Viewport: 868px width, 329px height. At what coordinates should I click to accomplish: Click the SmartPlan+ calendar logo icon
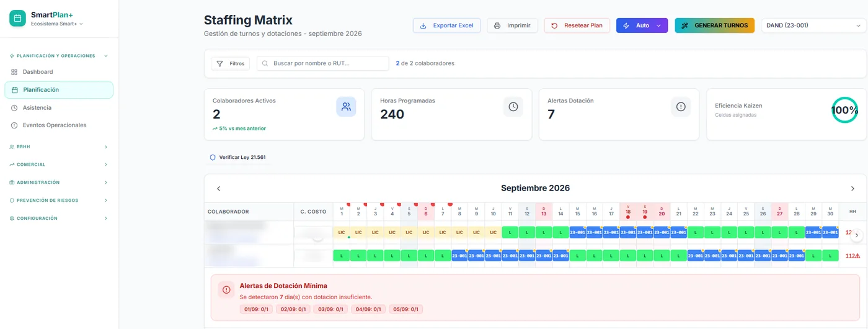pyautogui.click(x=17, y=19)
